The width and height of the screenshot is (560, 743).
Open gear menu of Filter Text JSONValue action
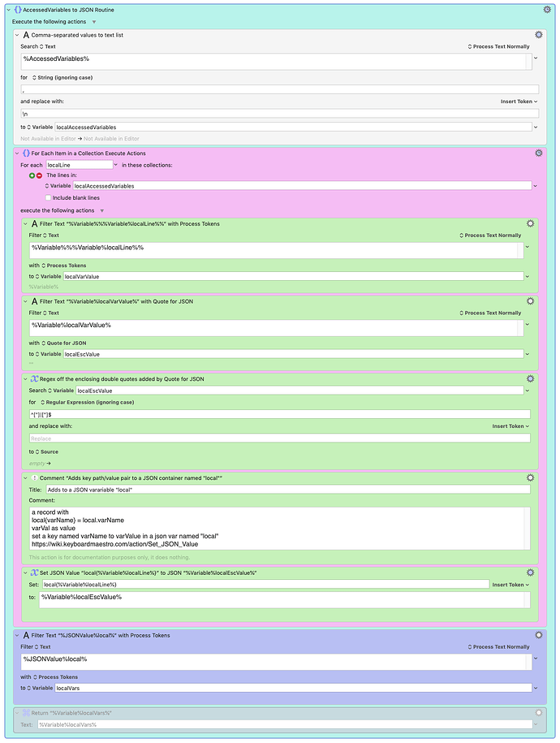click(x=539, y=635)
